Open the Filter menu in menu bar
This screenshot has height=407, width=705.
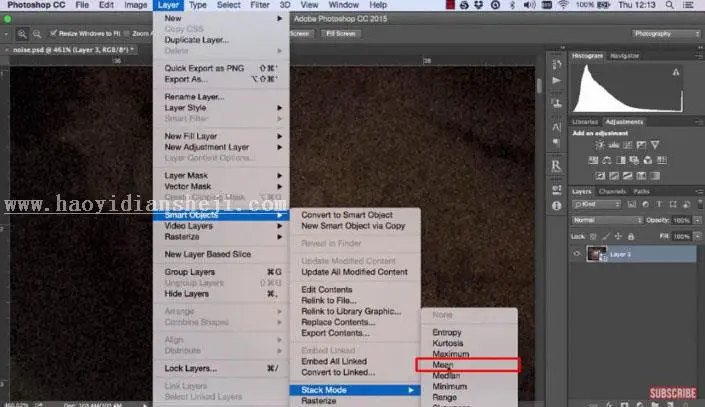pyautogui.click(x=259, y=5)
